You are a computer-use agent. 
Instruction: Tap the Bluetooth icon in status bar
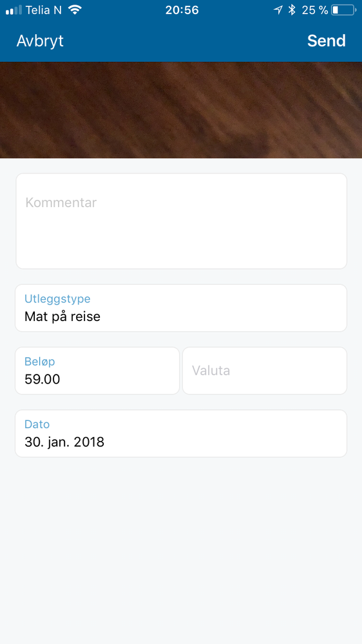pyautogui.click(x=292, y=10)
